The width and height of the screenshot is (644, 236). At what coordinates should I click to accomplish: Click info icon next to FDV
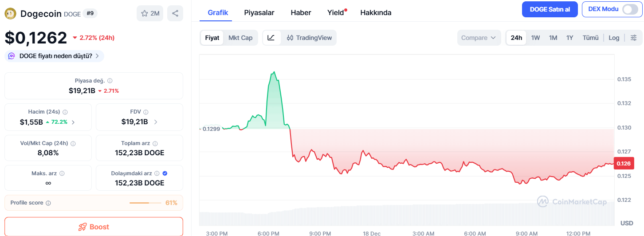[146, 112]
